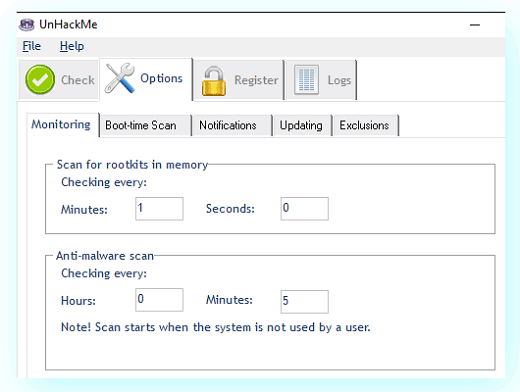Switch to the Monitoring tab
The height and width of the screenshot is (392, 520).
63,124
